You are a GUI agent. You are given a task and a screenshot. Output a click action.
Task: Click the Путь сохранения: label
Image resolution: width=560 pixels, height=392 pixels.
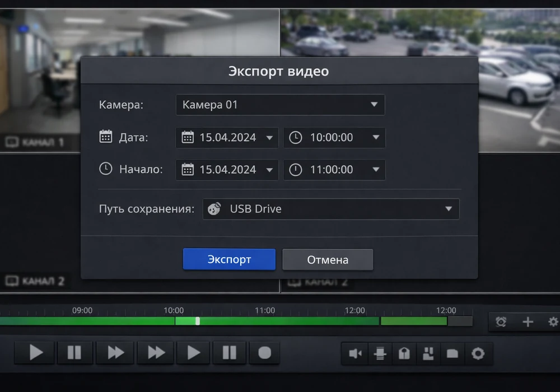point(146,208)
